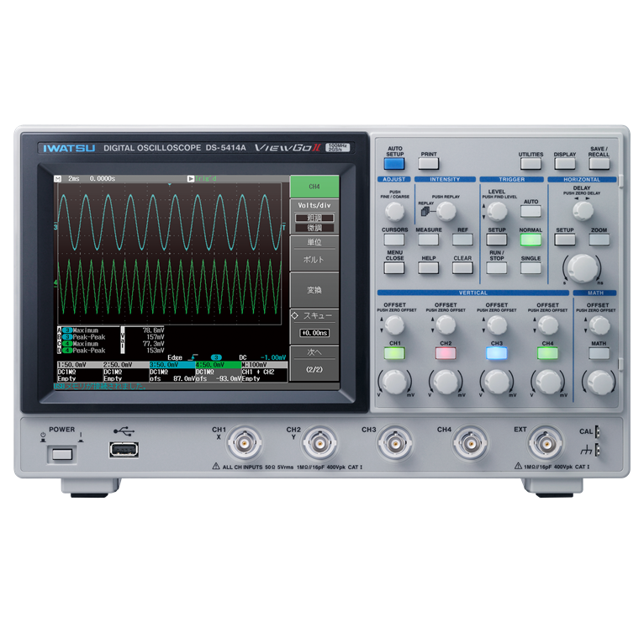Click the large horizontal time/div knob

click(x=582, y=268)
